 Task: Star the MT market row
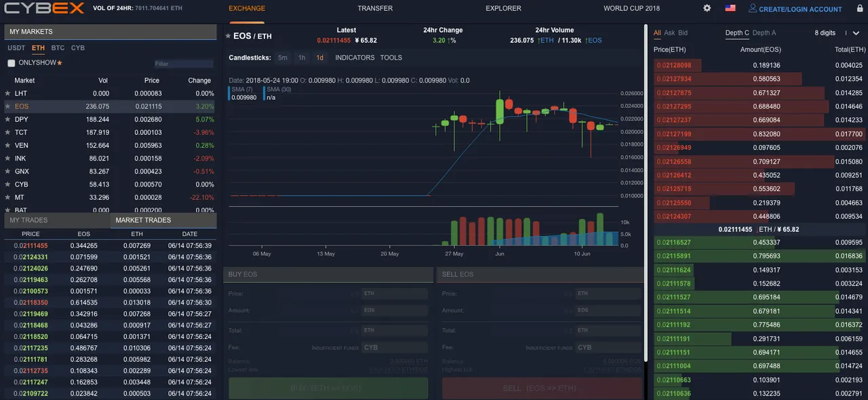[x=8, y=197]
